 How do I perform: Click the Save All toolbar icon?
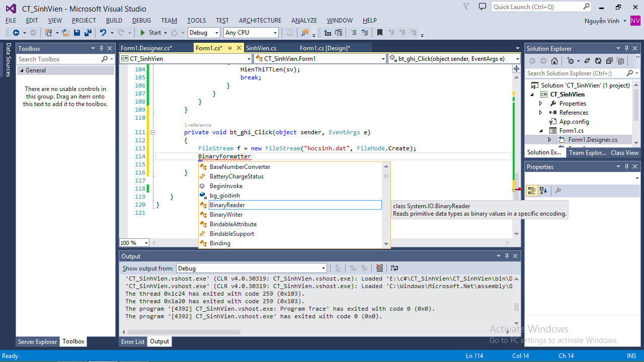(88, 33)
